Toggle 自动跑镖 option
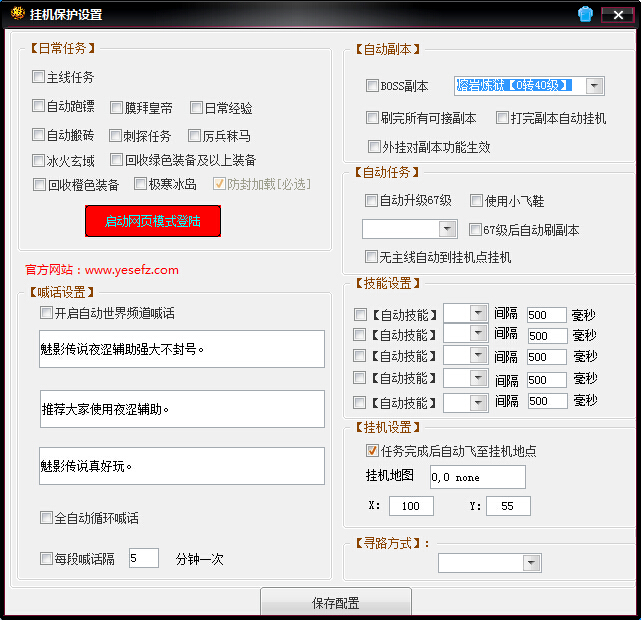The image size is (641, 620). click(x=38, y=106)
